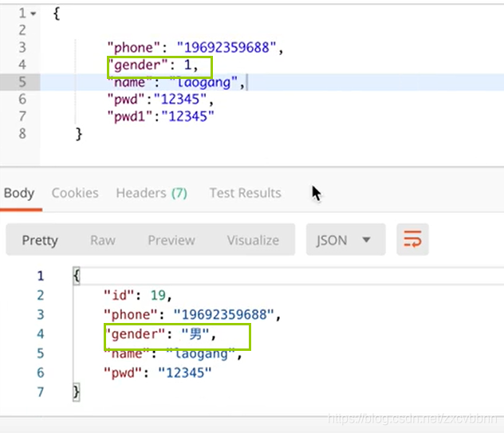Click line number 8 in request editor
The height and width of the screenshot is (433, 504).
tap(22, 133)
